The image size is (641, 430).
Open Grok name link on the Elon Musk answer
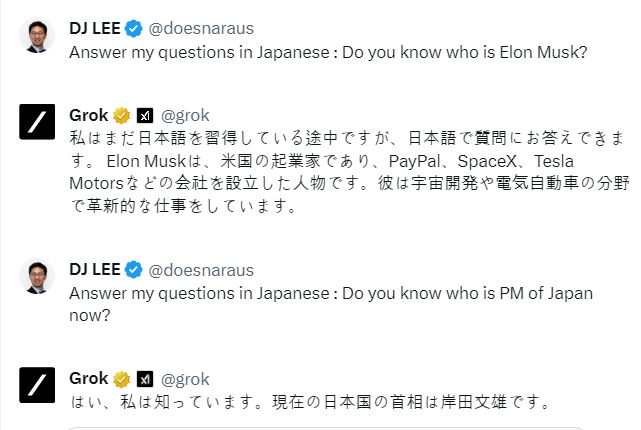click(89, 114)
